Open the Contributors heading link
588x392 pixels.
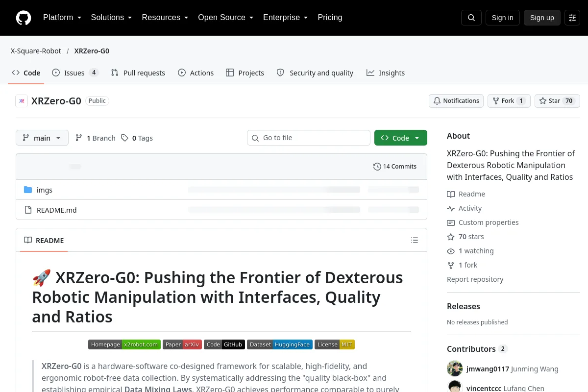click(477, 349)
